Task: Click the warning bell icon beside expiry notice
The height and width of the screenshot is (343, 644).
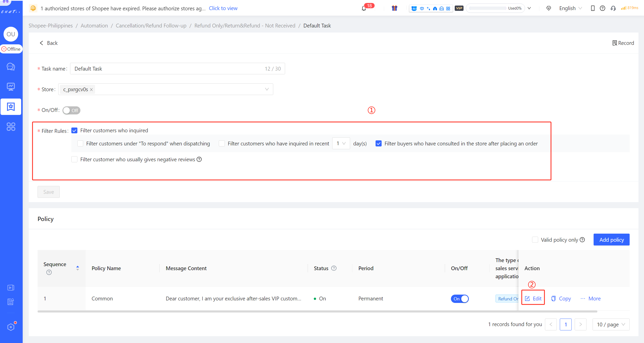Action: (x=33, y=8)
